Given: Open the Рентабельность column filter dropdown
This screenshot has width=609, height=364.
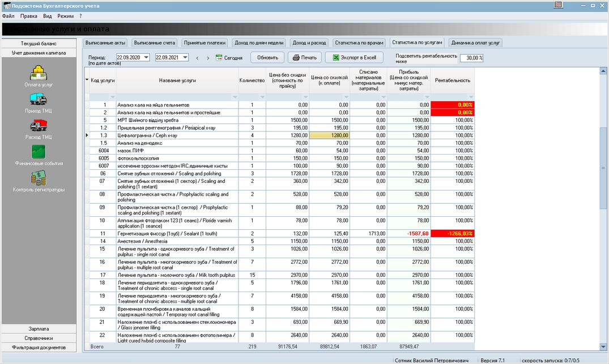Looking at the screenshot, I should [470, 97].
